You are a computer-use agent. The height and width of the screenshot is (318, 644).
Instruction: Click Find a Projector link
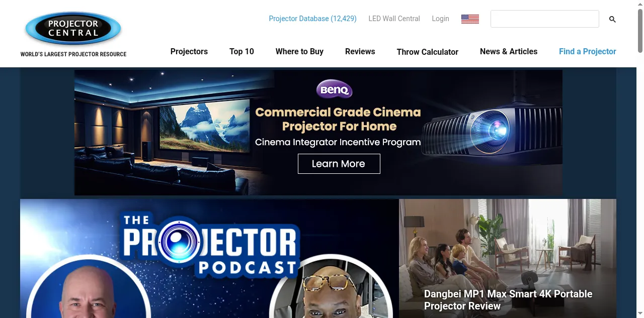pyautogui.click(x=588, y=51)
